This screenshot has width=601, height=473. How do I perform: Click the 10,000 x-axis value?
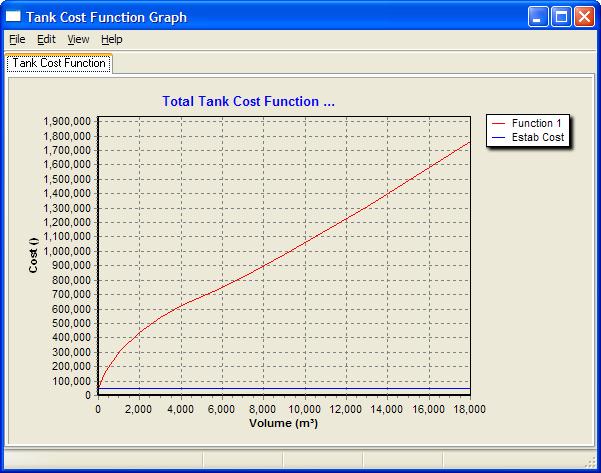[x=304, y=409]
